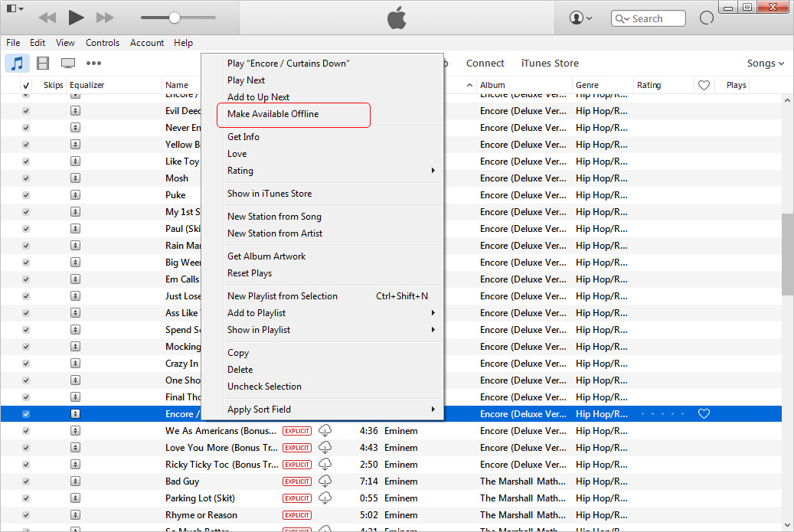Click the vertical scrollbar thumb
The image size is (794, 532).
[787, 254]
